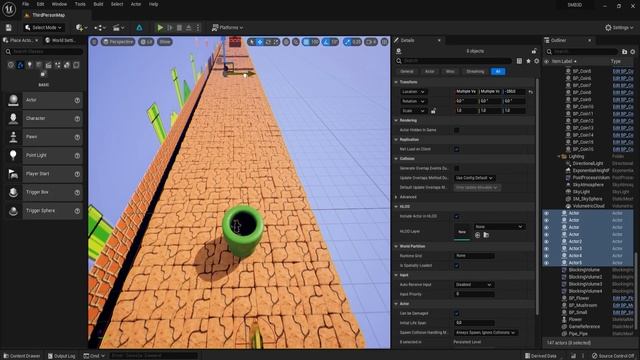Click the lock icon in Details panel
The image size is (640, 360).
[x=534, y=51]
